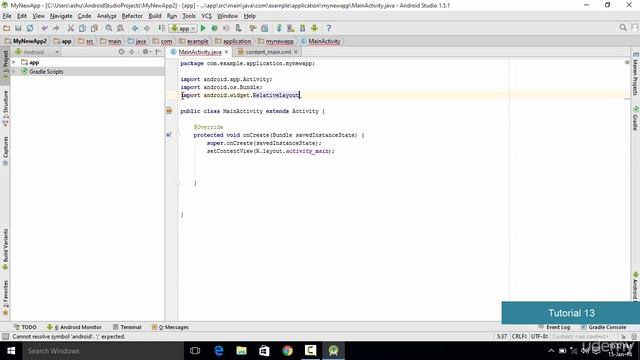Navigate Back using the left arrow icon

(135, 28)
